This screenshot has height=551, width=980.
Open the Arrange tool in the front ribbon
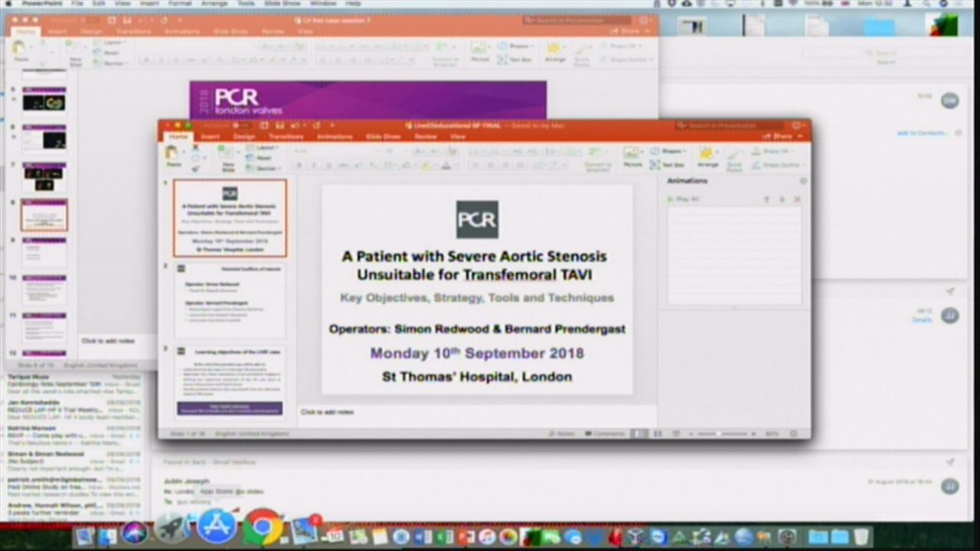[707, 155]
